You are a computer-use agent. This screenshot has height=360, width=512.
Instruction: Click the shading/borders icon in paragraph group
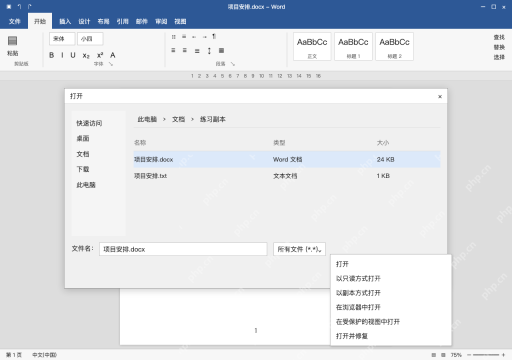click(221, 51)
